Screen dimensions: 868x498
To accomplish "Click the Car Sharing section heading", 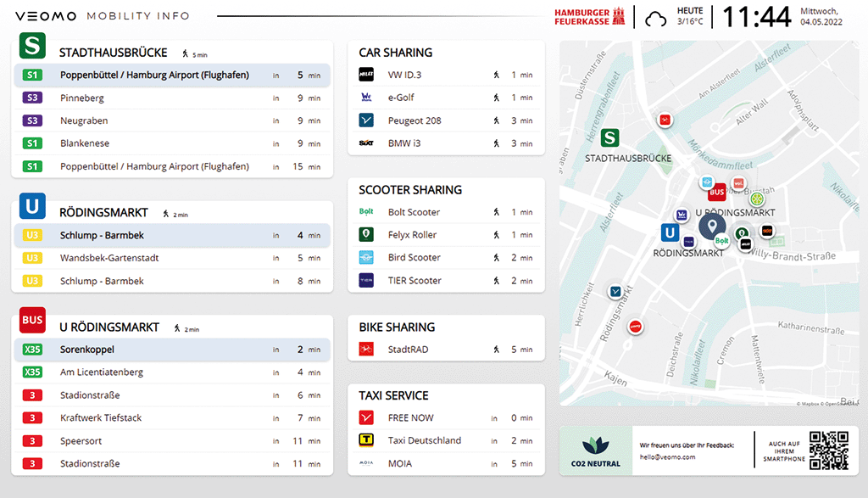I will coord(395,53).
